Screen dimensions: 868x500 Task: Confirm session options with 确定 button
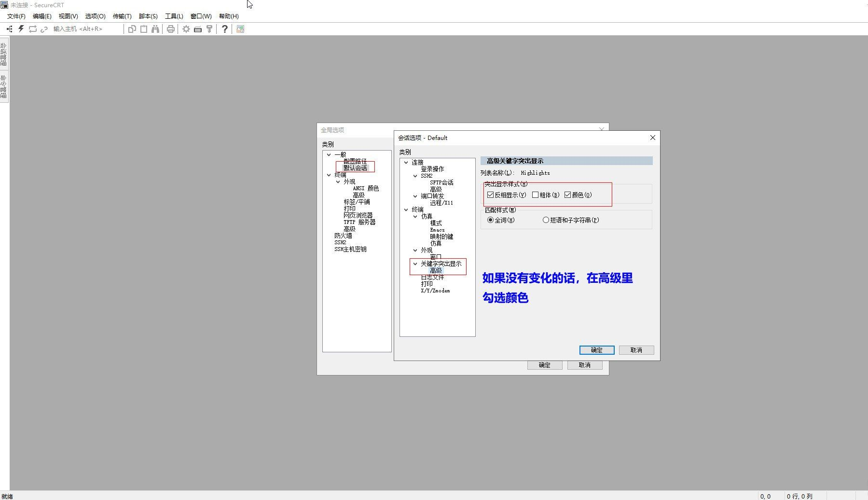[x=597, y=350]
